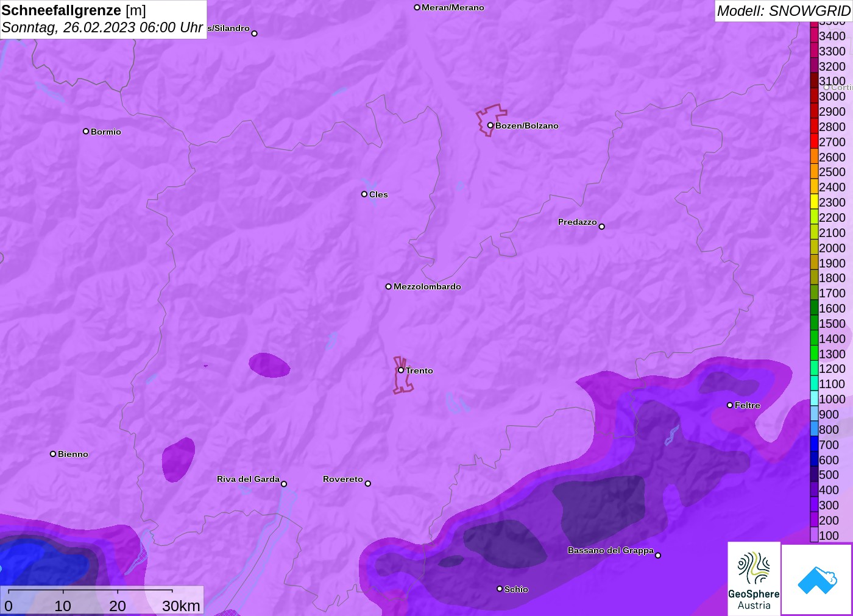Select the Feltre marker dot
Image resolution: width=853 pixels, height=616 pixels.
[730, 405]
